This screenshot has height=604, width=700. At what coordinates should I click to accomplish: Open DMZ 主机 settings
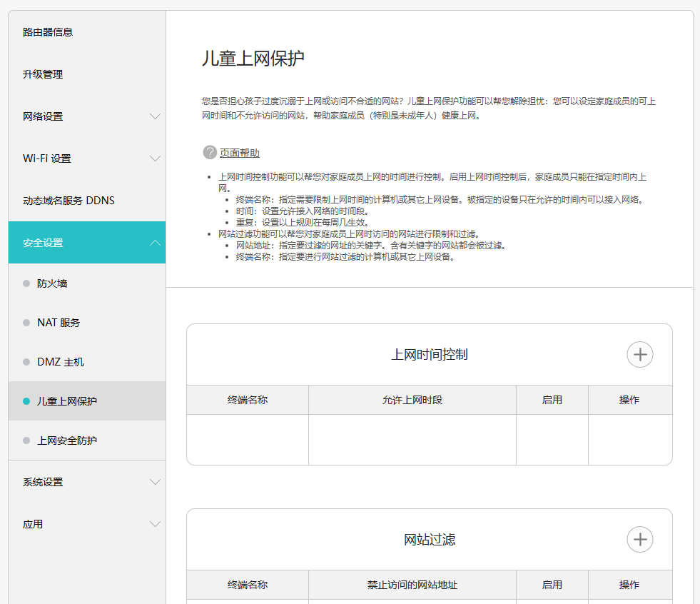pyautogui.click(x=60, y=362)
